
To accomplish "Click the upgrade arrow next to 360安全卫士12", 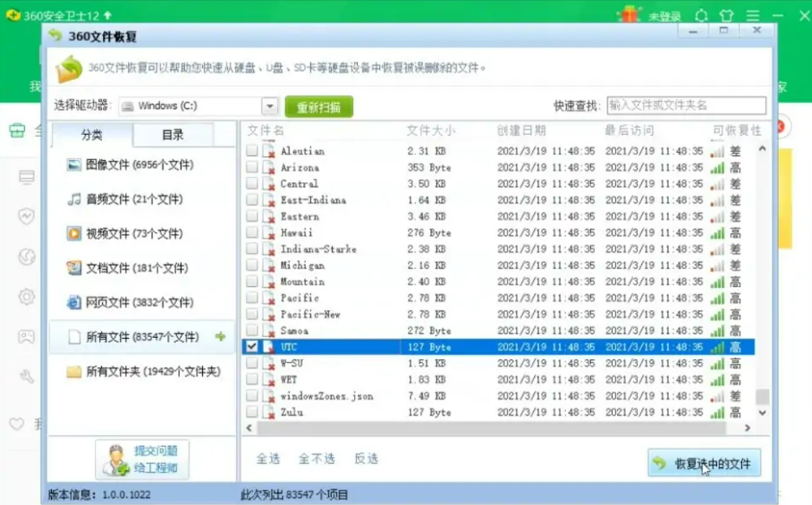I will (107, 15).
